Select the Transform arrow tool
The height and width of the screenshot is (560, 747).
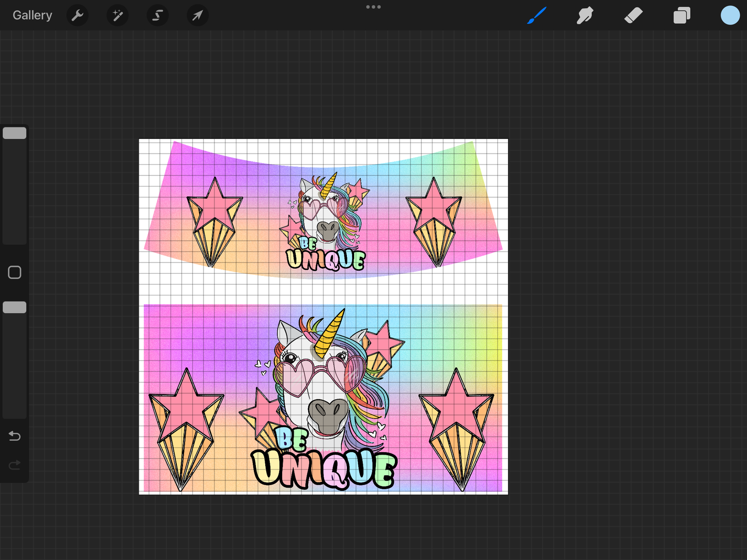click(x=197, y=15)
